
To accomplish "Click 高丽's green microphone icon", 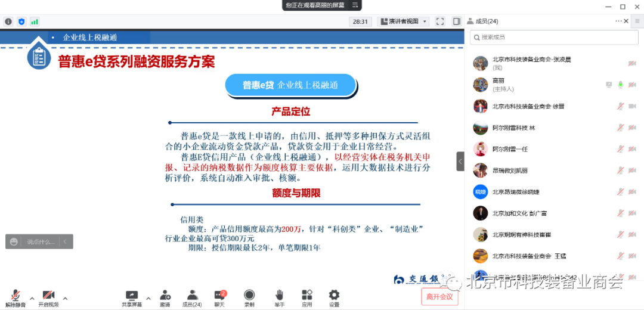I will coord(621,85).
